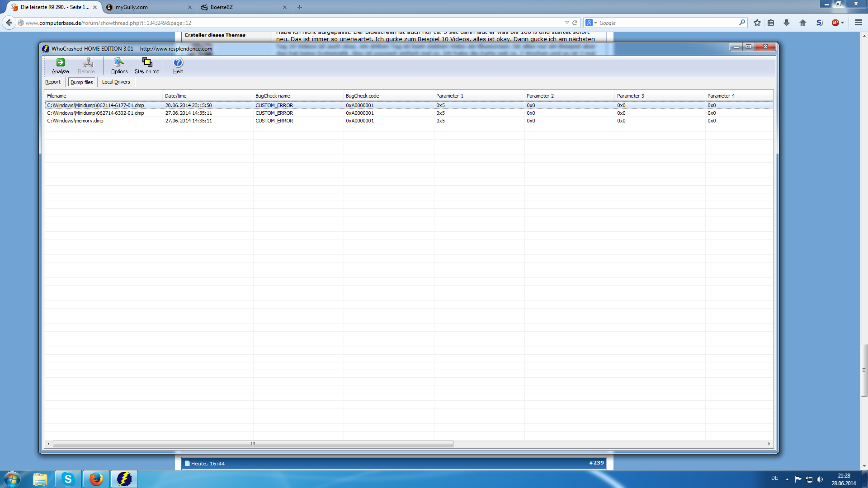Open the Firefox hamburger menu
Viewport: 868px width, 488px height.
point(858,23)
